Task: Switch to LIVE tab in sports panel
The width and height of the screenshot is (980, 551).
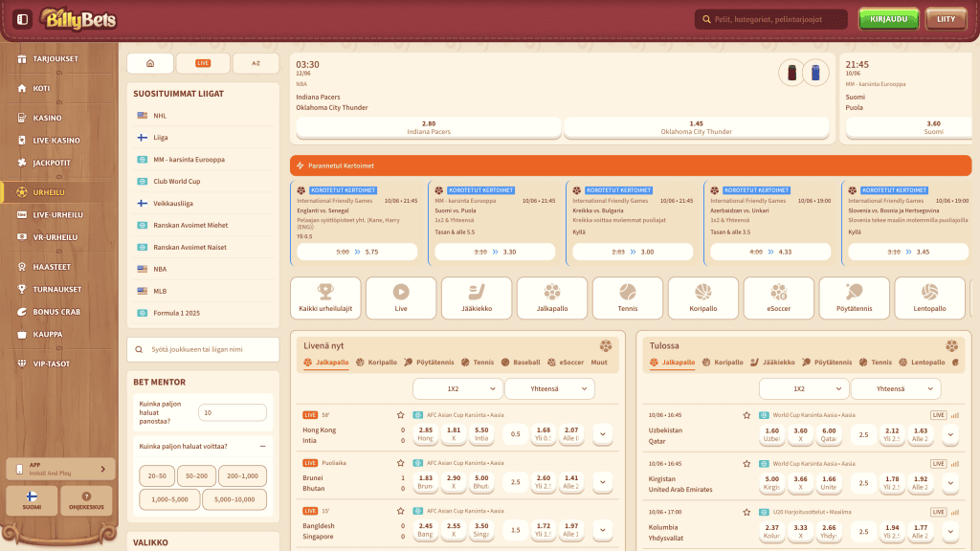Action: (x=203, y=63)
